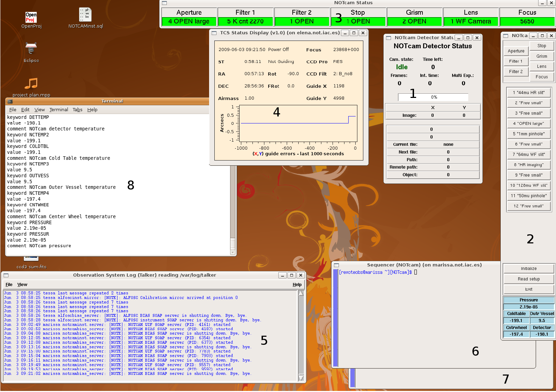Click Filter 1 status "5 K cnt 2270"
This screenshot has width=556, height=392.
[245, 21]
